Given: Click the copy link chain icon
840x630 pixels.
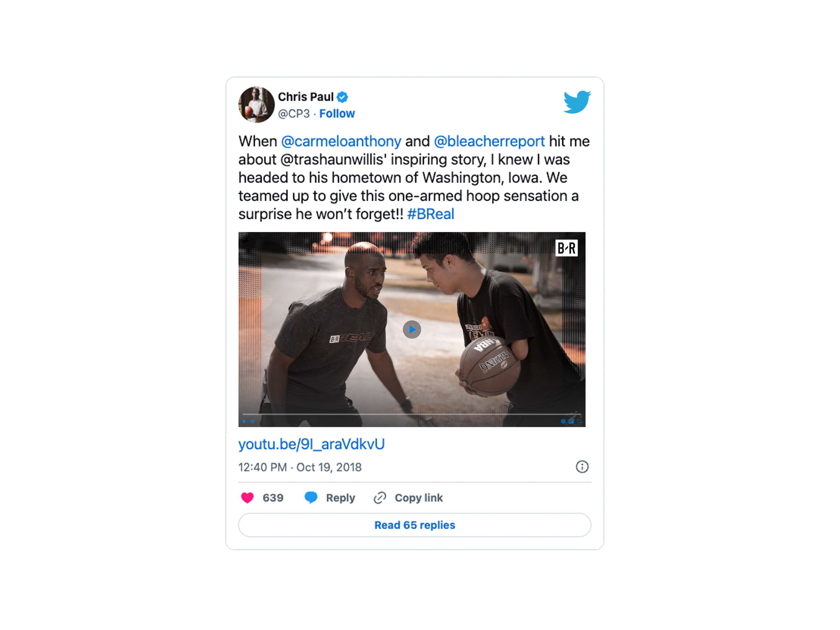Looking at the screenshot, I should tap(380, 498).
